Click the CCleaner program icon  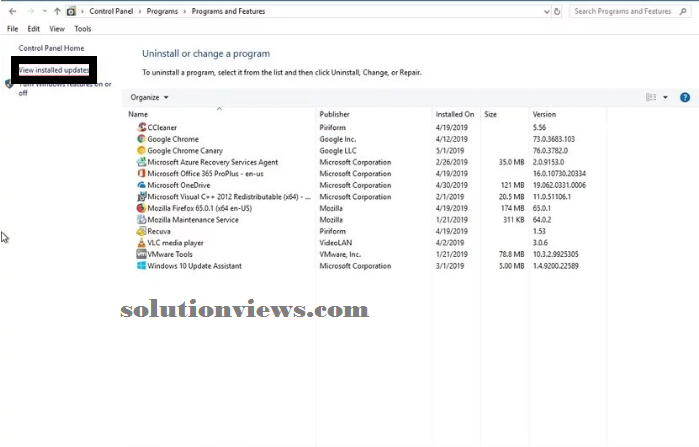point(141,127)
